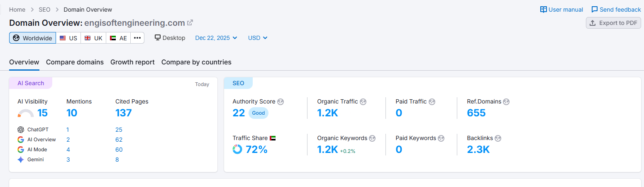Click the globe icon beside Organic Keywords
Image resolution: width=644 pixels, height=187 pixels.
[x=372, y=138]
